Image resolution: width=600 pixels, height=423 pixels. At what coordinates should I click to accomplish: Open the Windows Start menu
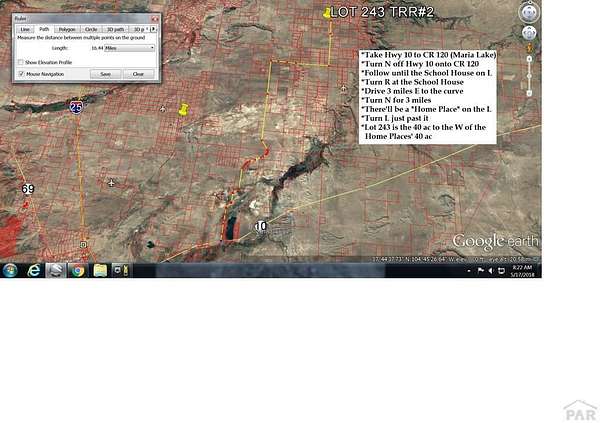pos(9,270)
